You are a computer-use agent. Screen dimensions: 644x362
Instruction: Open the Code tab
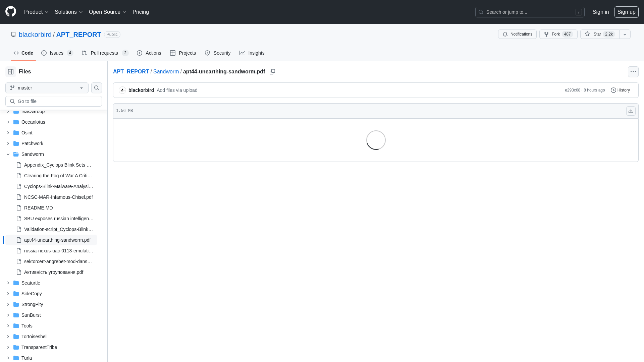tap(23, 53)
